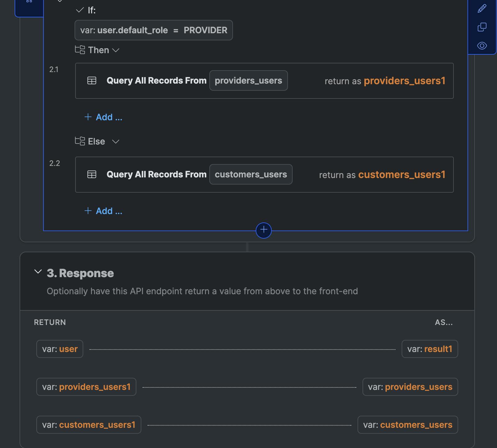Select the customers_users table chip
The width and height of the screenshot is (497, 448).
click(251, 175)
